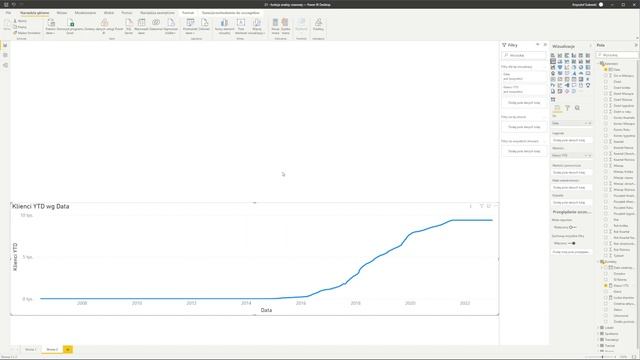The width and height of the screenshot is (640, 360).
Task: Collapse the Filtry pane with chevron
Action: (x=545, y=44)
